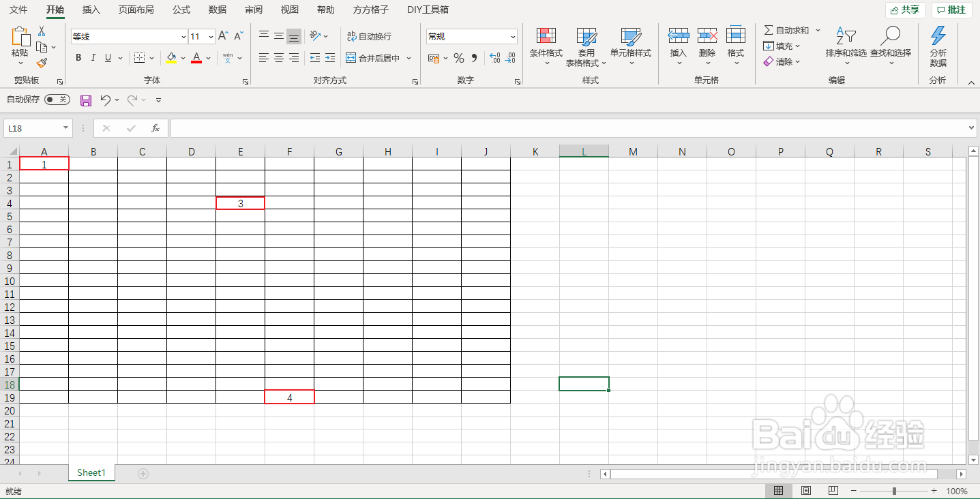Click the percent style icon

(x=459, y=58)
